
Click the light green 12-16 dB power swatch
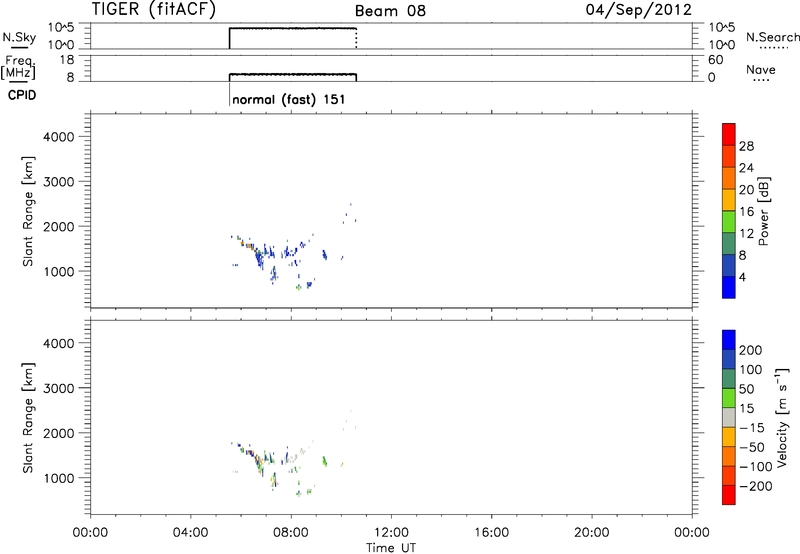coord(729,222)
